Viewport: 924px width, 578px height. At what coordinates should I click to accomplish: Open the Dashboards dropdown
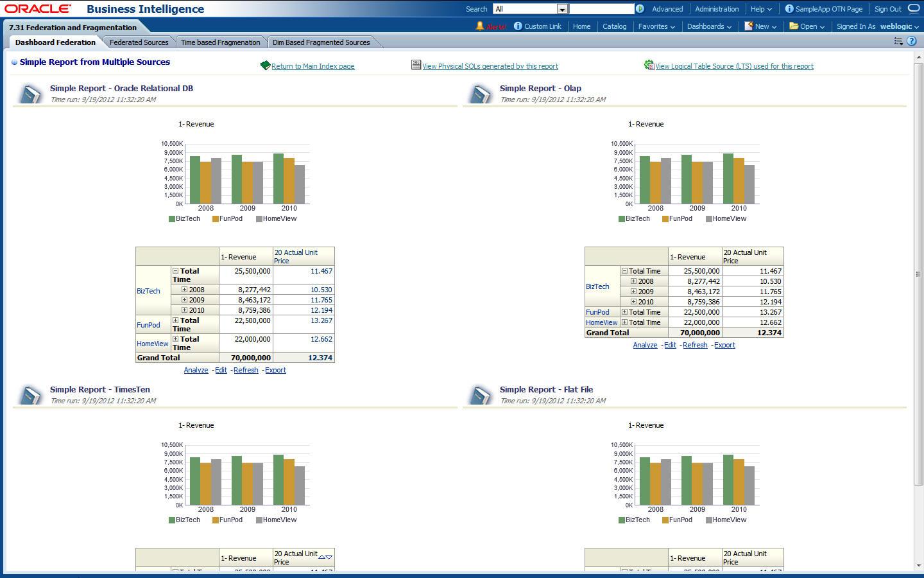(x=709, y=26)
